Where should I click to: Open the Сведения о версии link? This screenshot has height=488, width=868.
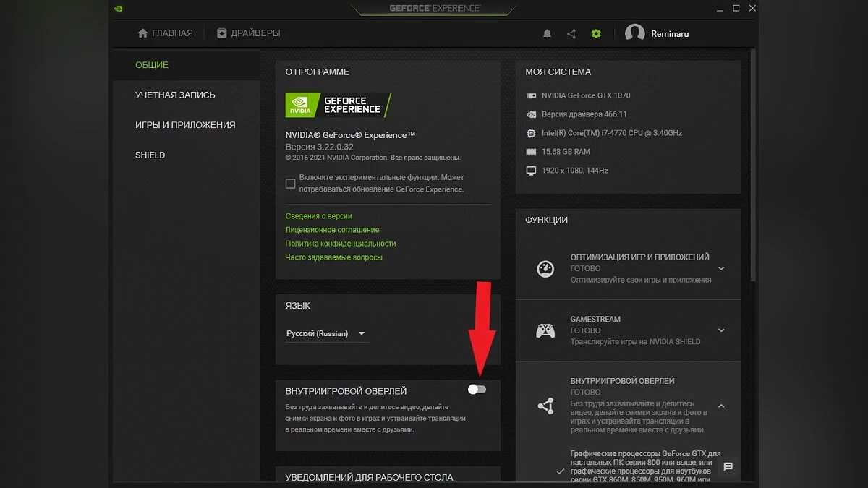(x=319, y=216)
